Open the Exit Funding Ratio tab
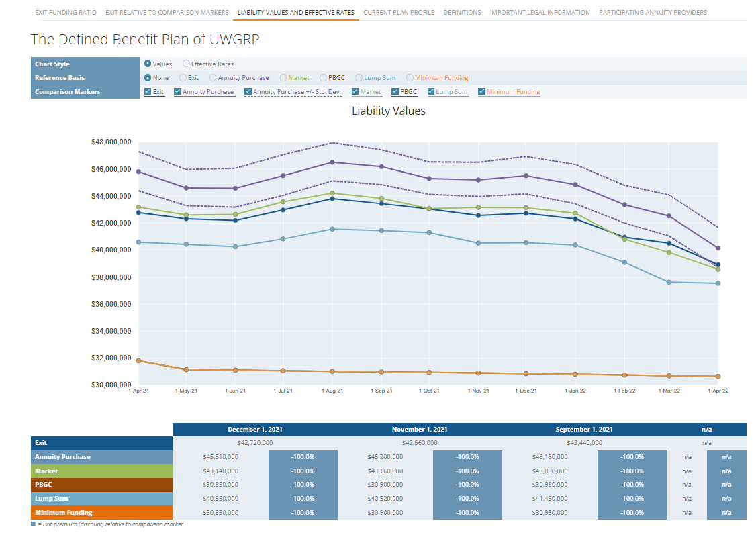 65,13
